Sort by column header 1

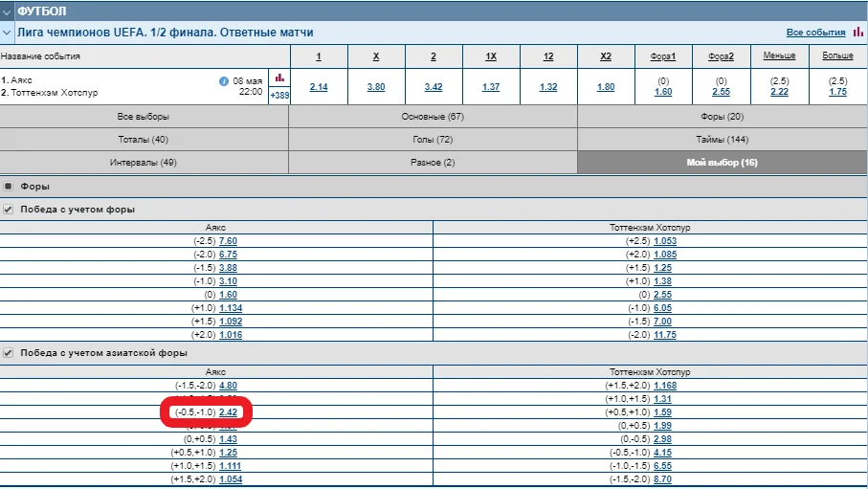[x=319, y=56]
